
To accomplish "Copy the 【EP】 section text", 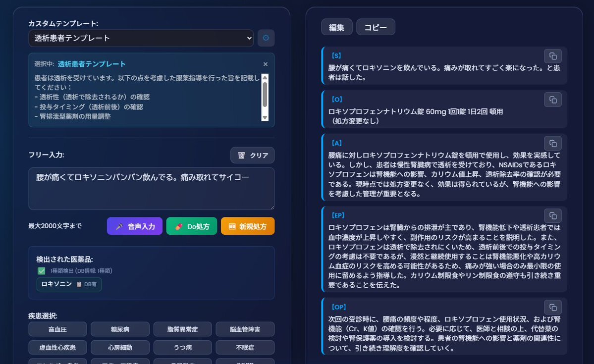I will [x=553, y=216].
